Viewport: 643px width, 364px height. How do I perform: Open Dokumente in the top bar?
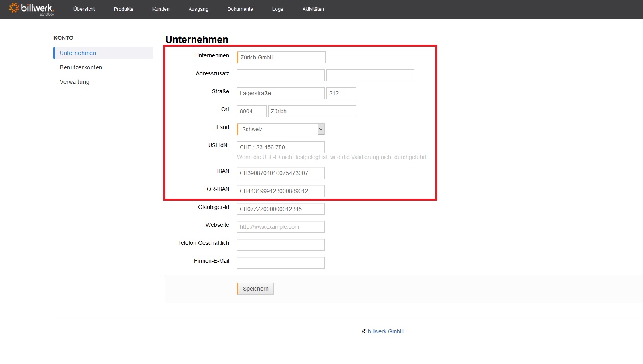(240, 9)
